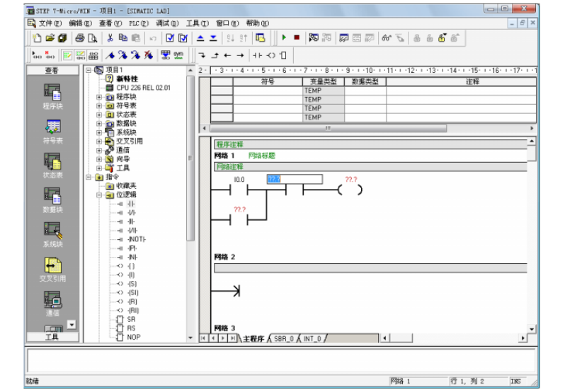
Task: Collapse the 指令 tree node
Action: [x=89, y=177]
